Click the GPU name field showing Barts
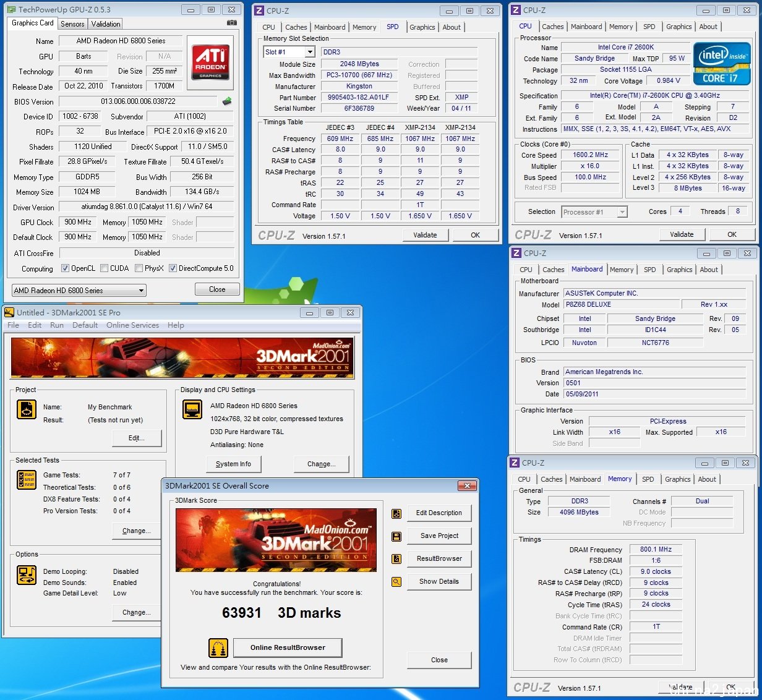Image resolution: width=762 pixels, height=700 pixels. (83, 56)
